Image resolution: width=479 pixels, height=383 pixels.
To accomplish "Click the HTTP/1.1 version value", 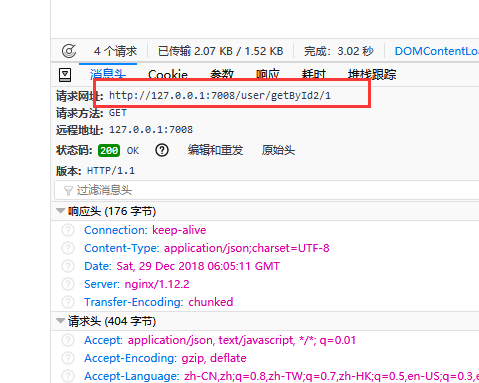I will click(111, 171).
